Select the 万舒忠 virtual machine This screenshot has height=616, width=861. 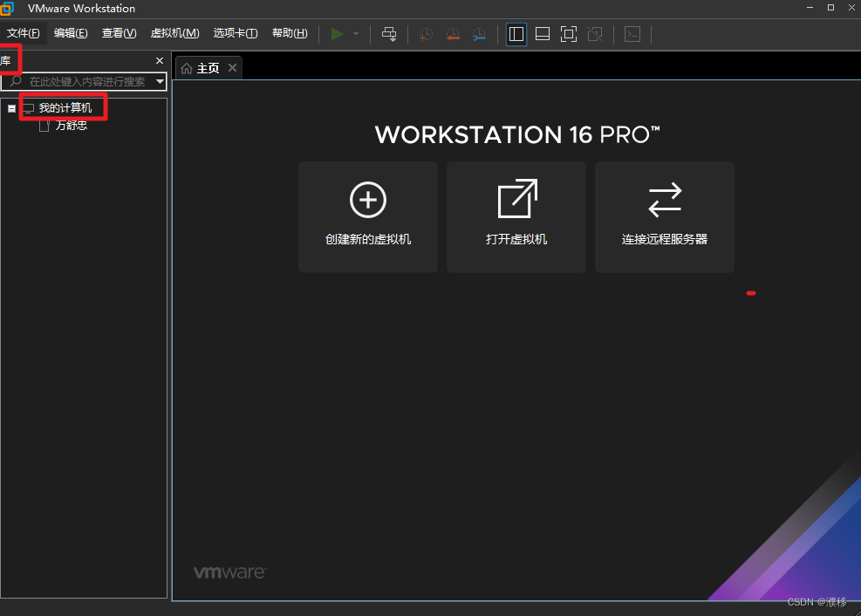71,125
